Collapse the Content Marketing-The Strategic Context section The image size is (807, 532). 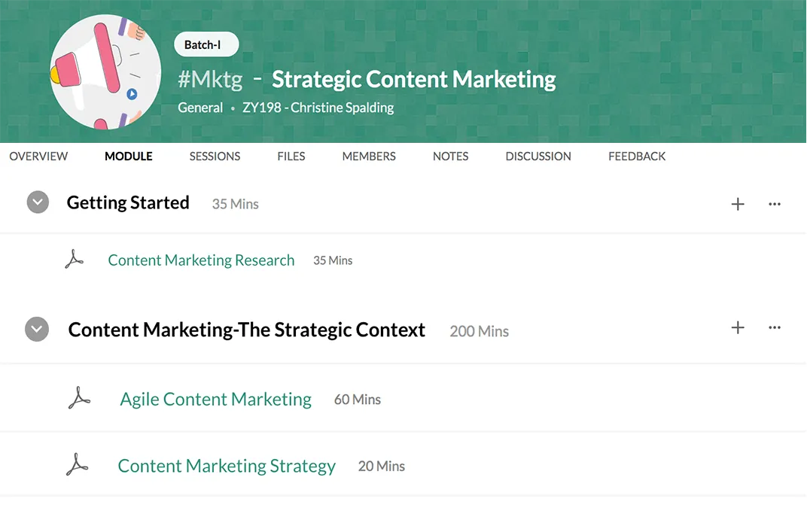[37, 330]
